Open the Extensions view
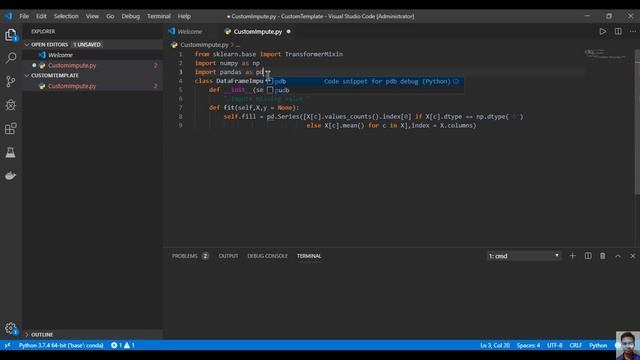The height and width of the screenshot is (360, 640). point(11,129)
